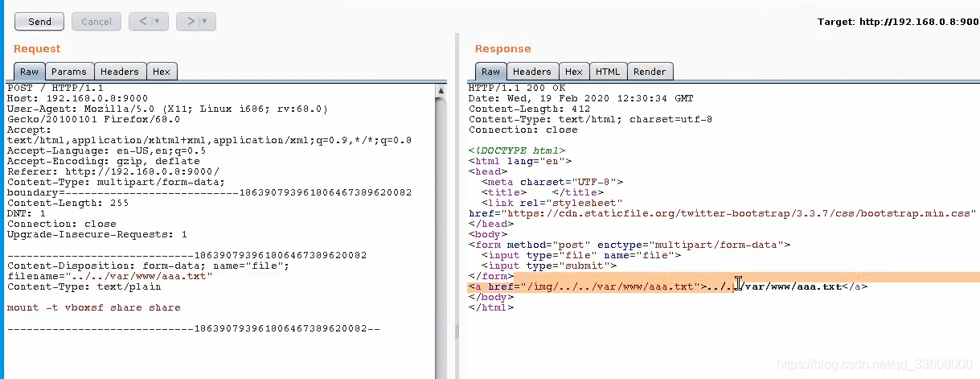Click the 'mount -t vboxsf share share' body line
This screenshot has width=980, height=379.
coord(93,307)
